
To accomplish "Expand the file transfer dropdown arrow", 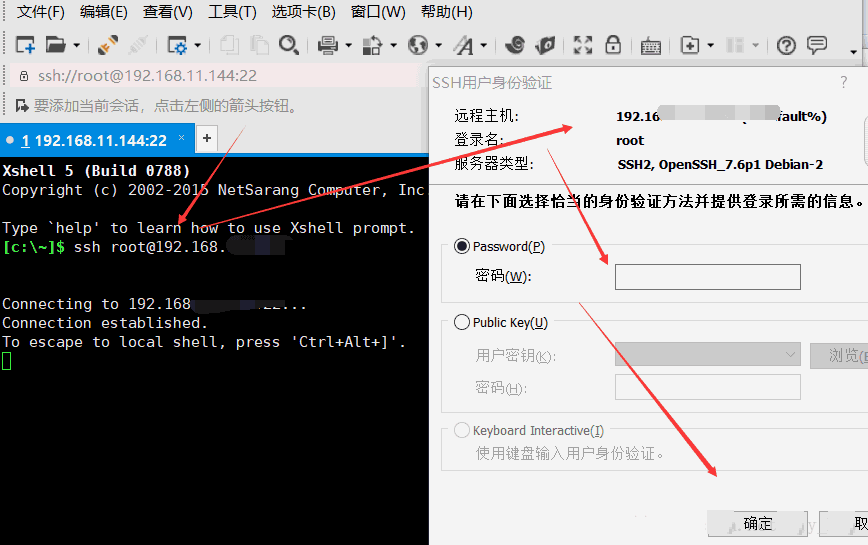I will (394, 45).
